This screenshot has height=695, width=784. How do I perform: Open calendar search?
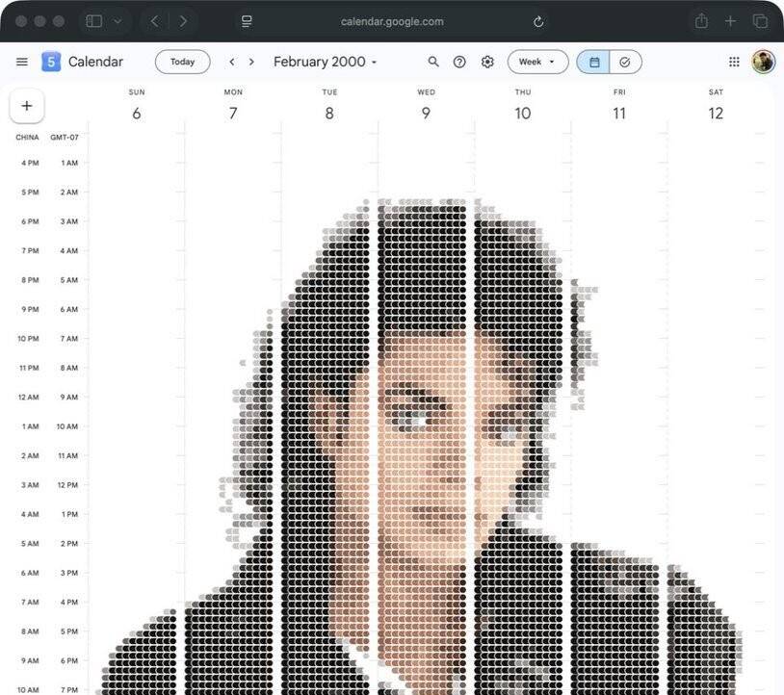pos(433,62)
